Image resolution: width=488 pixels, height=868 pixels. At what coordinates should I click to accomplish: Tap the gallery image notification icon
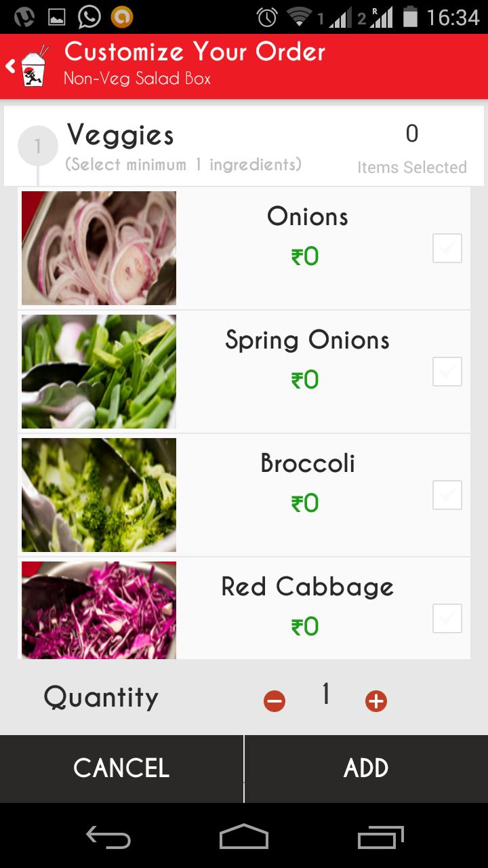(x=57, y=17)
